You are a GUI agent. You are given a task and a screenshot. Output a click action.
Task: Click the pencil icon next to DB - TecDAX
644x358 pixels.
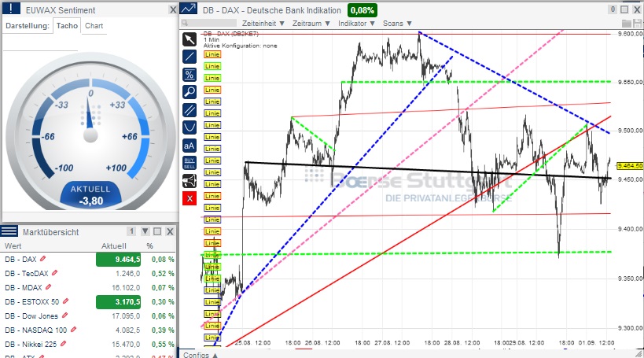point(54,272)
